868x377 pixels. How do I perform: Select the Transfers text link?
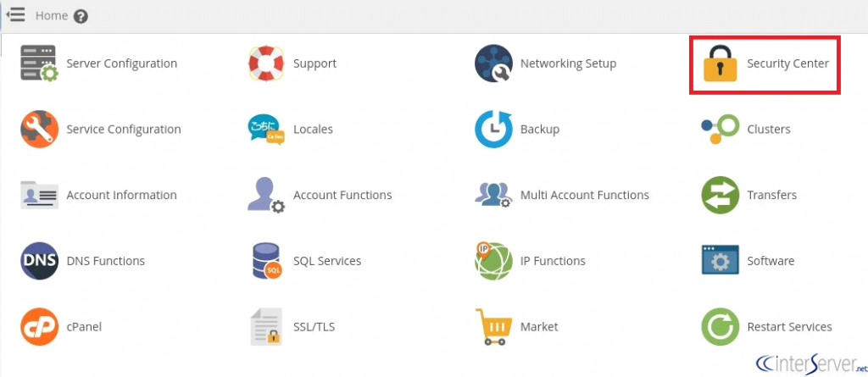tap(771, 196)
